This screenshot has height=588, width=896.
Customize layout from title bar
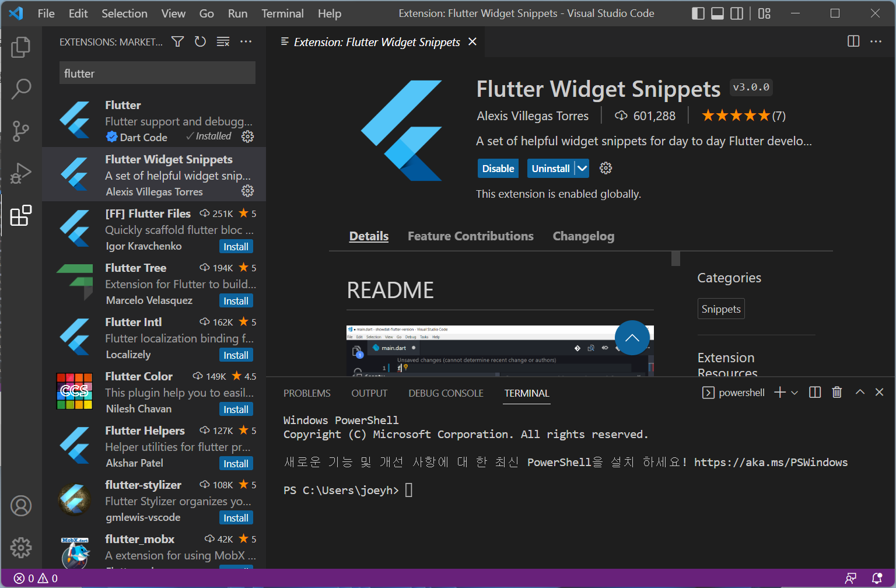(x=764, y=13)
